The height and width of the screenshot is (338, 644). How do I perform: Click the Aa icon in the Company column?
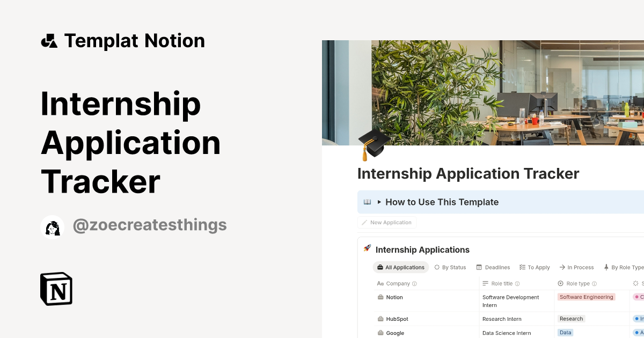(x=380, y=283)
